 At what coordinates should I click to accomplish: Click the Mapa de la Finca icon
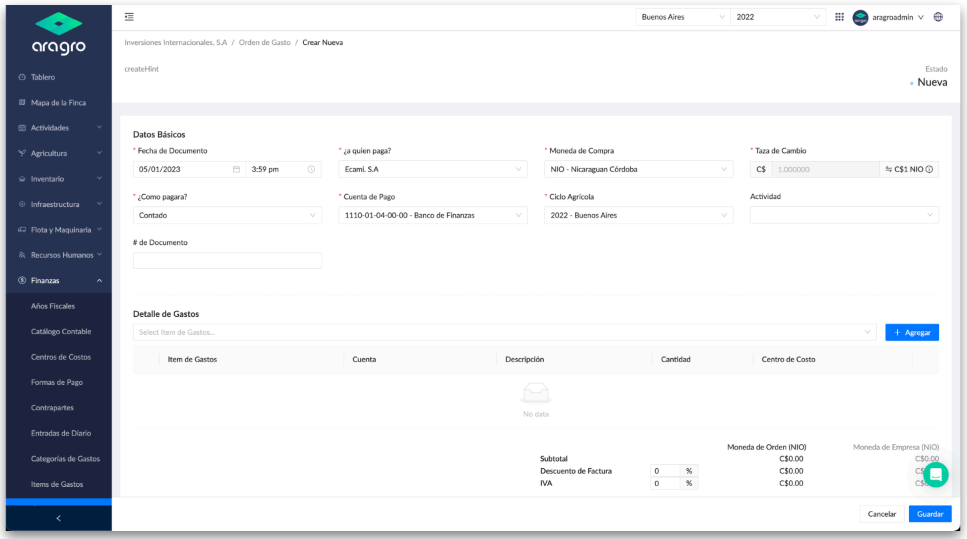click(x=22, y=102)
